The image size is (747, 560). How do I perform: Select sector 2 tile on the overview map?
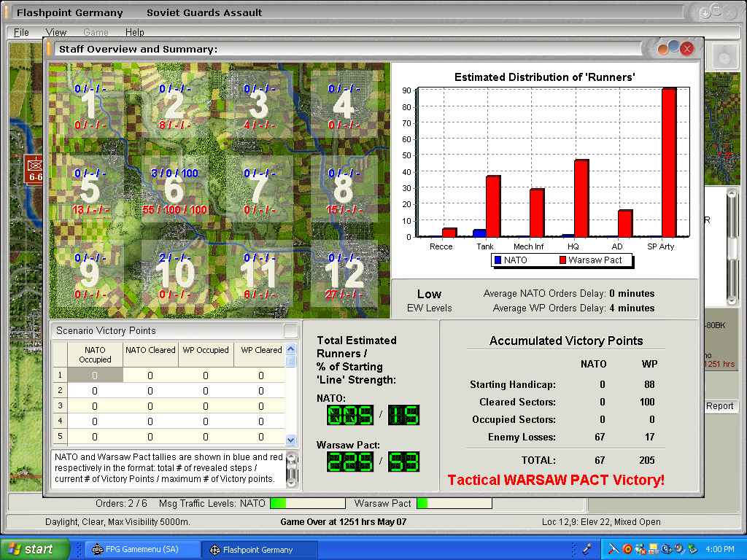click(x=174, y=105)
